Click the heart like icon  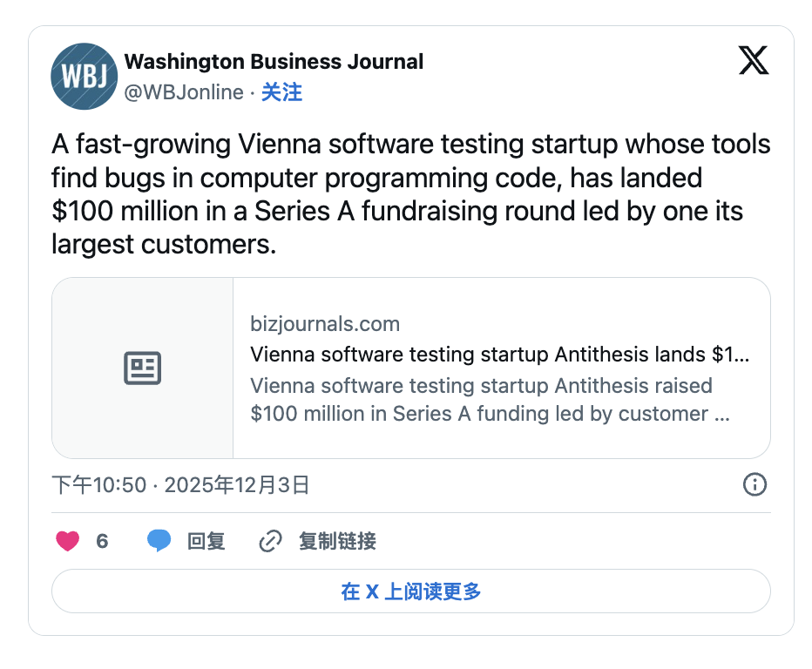[68, 541]
